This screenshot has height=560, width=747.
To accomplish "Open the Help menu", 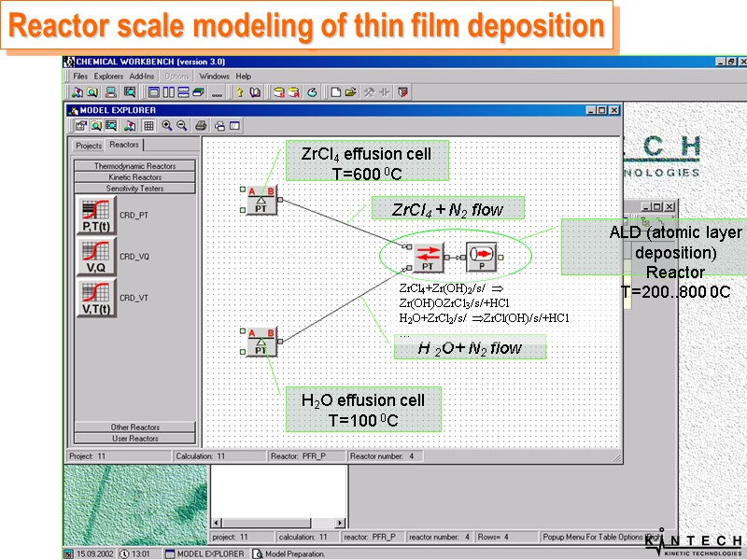I will coord(244,77).
